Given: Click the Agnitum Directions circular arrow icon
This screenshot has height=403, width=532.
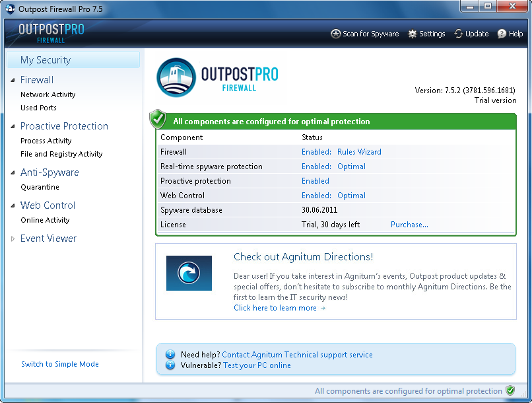Looking at the screenshot, I should click(x=189, y=274).
